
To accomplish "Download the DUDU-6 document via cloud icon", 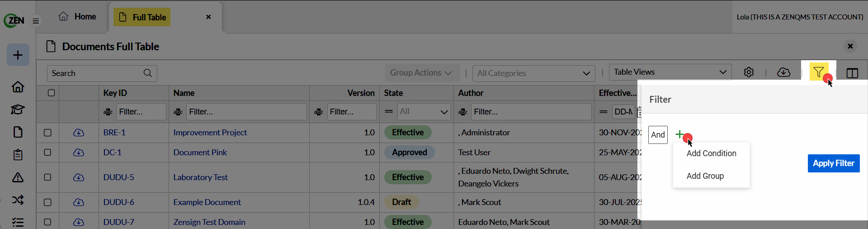I will point(79,202).
